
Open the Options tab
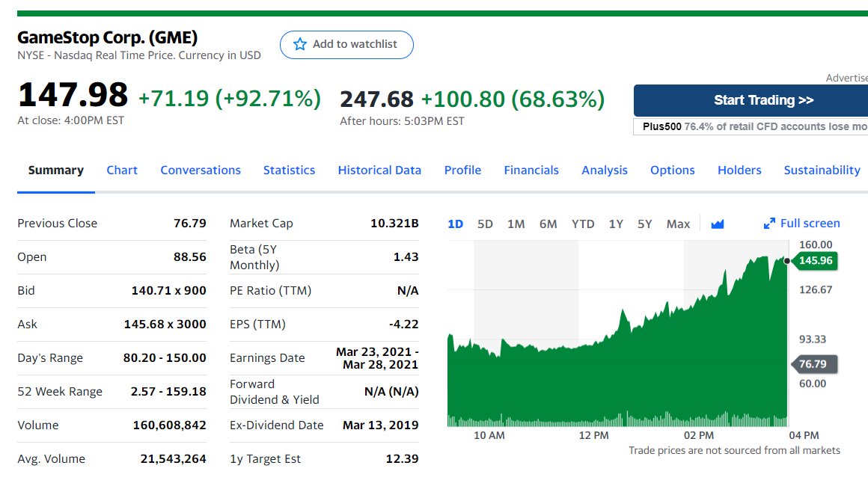tap(673, 170)
